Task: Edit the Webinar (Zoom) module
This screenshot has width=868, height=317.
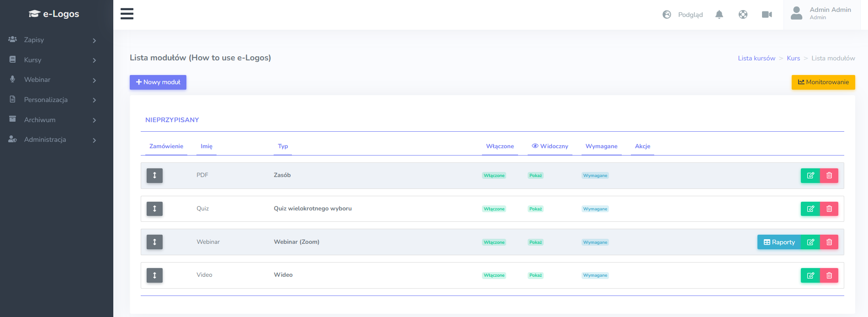Action: 810,242
